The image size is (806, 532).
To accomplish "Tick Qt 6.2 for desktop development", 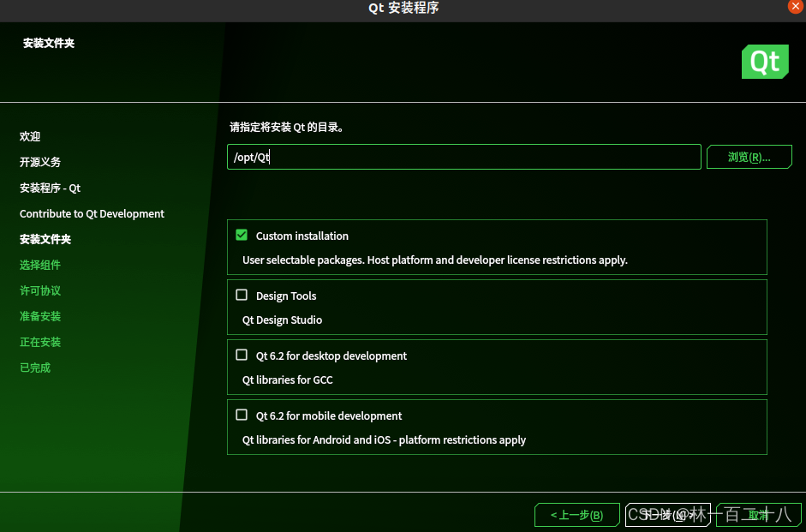I will (241, 355).
